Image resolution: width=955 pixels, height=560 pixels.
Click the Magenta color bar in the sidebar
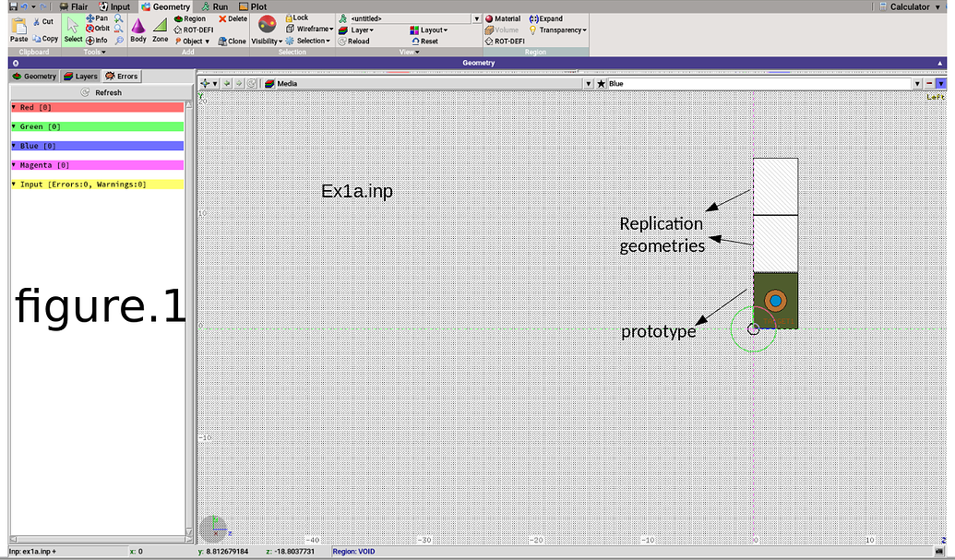click(92, 164)
